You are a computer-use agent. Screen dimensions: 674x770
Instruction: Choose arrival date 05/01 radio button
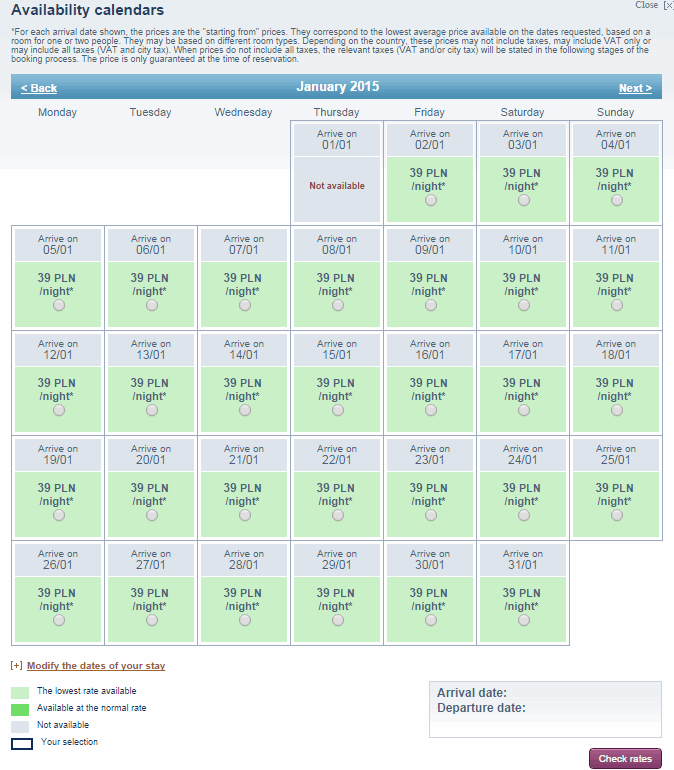(x=59, y=305)
